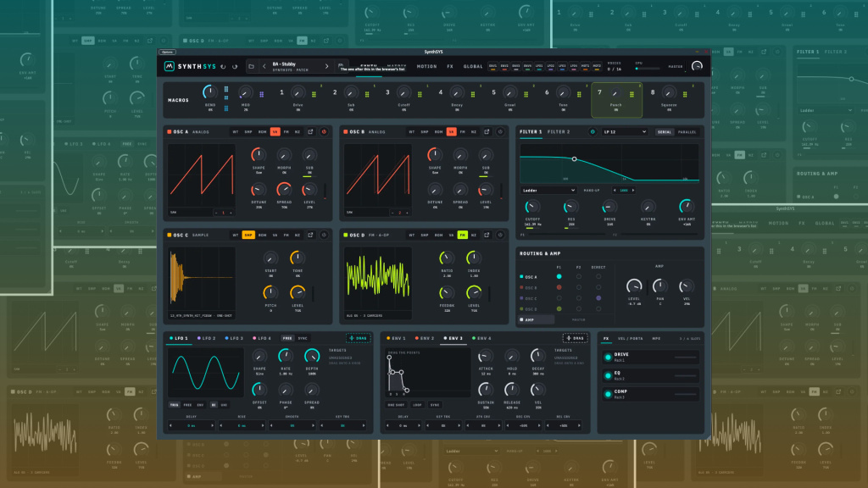Click the OSC A Shape knob
The height and width of the screenshot is (488, 868).
[x=258, y=155]
